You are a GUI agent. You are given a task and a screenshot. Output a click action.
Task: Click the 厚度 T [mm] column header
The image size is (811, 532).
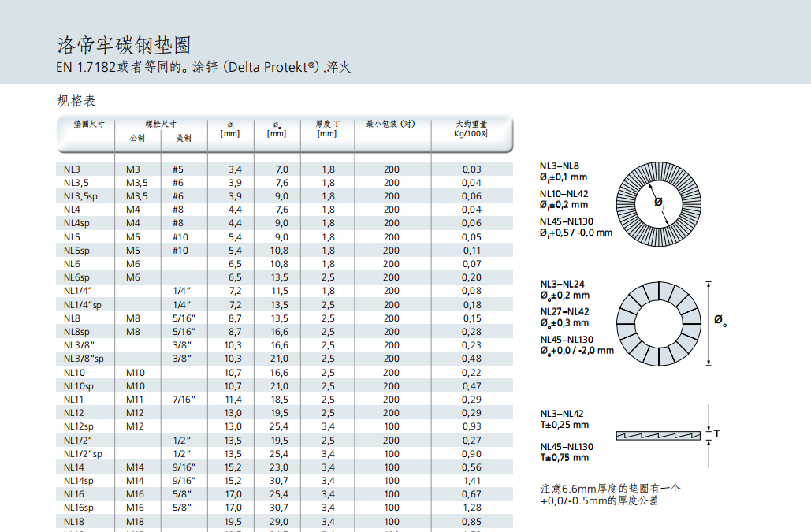coord(327,128)
